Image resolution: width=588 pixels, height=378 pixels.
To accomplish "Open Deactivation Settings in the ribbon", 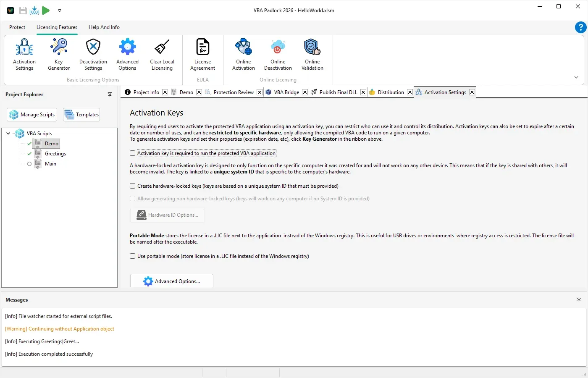I will (x=93, y=55).
